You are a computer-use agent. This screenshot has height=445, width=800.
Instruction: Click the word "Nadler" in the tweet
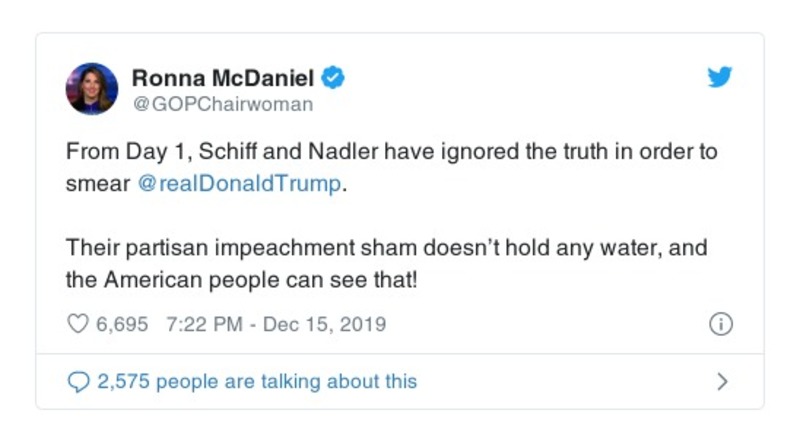pyautogui.click(x=303, y=153)
